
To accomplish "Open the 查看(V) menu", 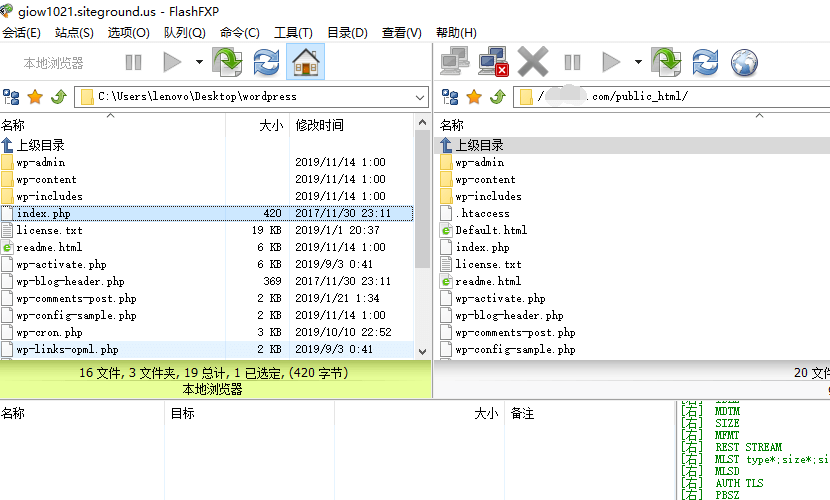I will pyautogui.click(x=402, y=33).
